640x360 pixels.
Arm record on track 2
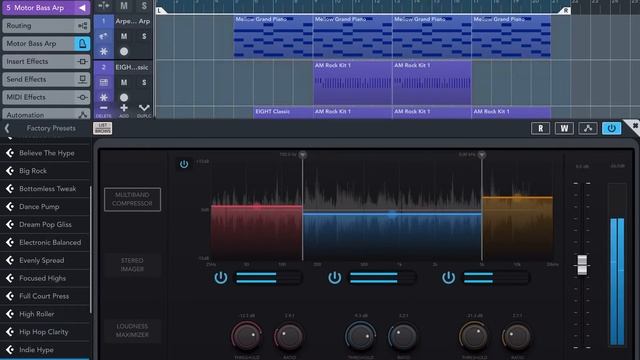coord(124,98)
